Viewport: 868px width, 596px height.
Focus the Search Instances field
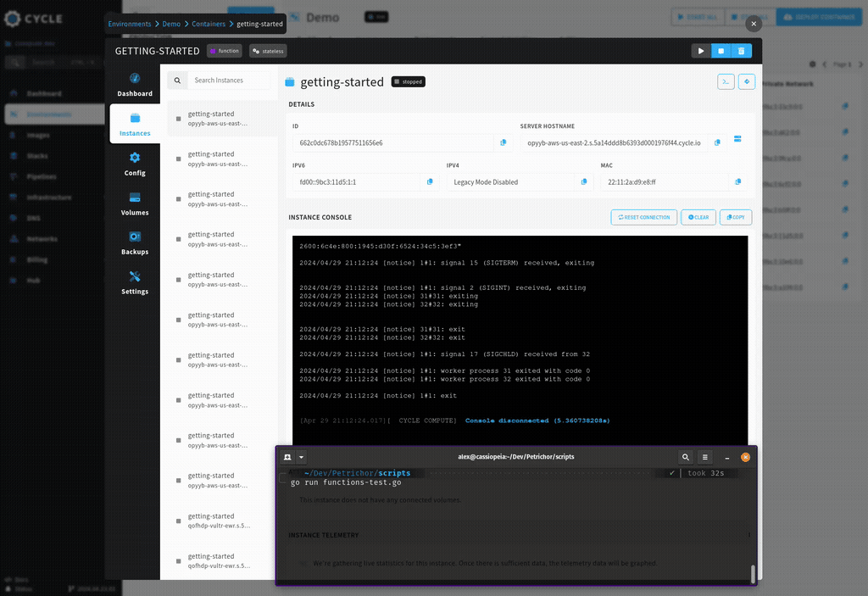229,81
